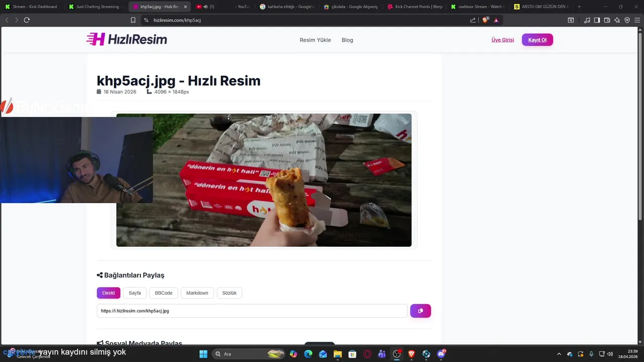Open the Brave playlist music icon

tap(587, 20)
